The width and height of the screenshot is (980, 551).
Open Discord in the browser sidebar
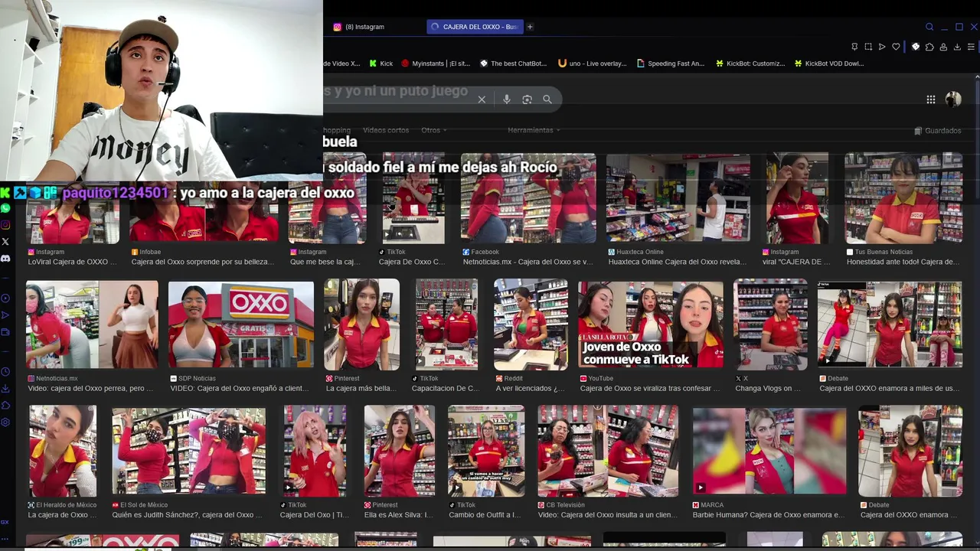click(5, 259)
